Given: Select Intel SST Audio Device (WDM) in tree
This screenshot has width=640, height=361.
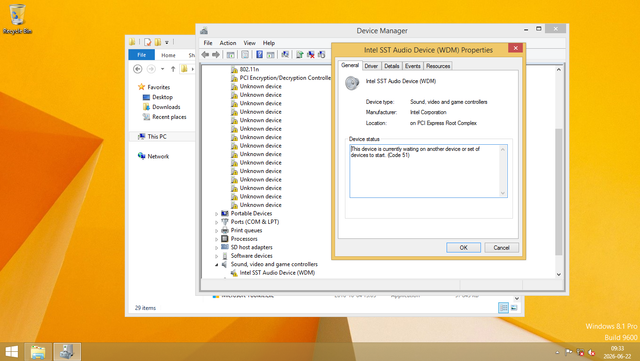Looking at the screenshot, I should pyautogui.click(x=277, y=273).
